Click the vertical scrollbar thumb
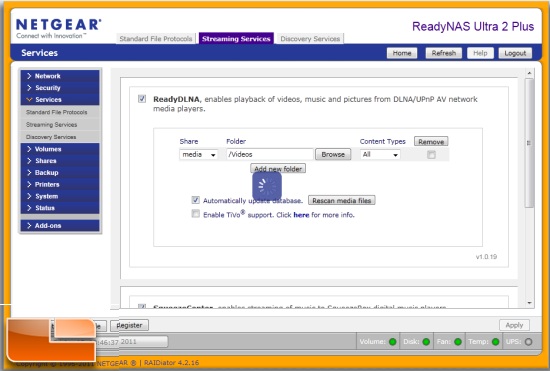The height and width of the screenshot is (371, 550). pyautogui.click(x=529, y=143)
